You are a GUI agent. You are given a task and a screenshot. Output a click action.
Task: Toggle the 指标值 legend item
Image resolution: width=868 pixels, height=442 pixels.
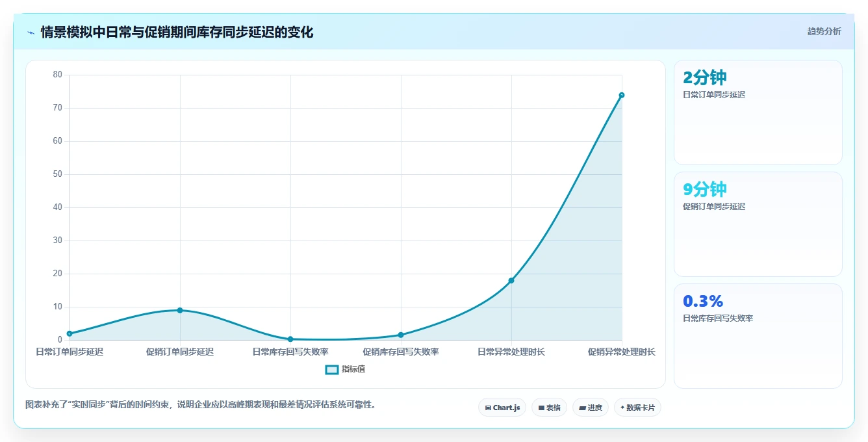click(x=345, y=369)
